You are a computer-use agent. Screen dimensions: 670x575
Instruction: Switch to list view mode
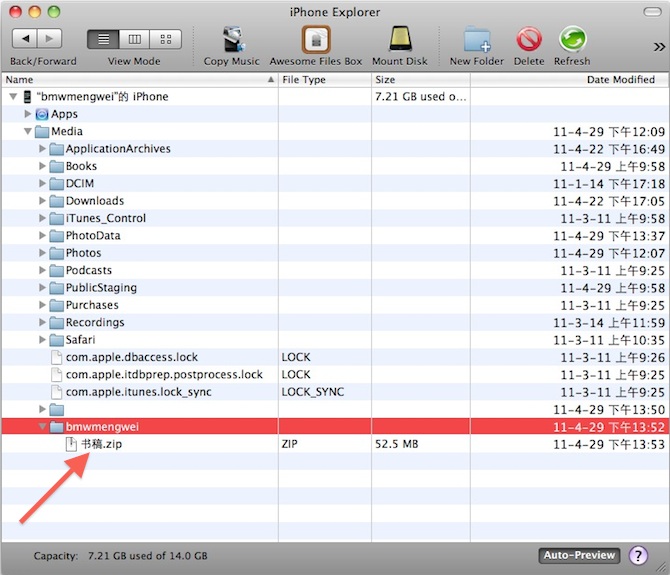(x=103, y=39)
